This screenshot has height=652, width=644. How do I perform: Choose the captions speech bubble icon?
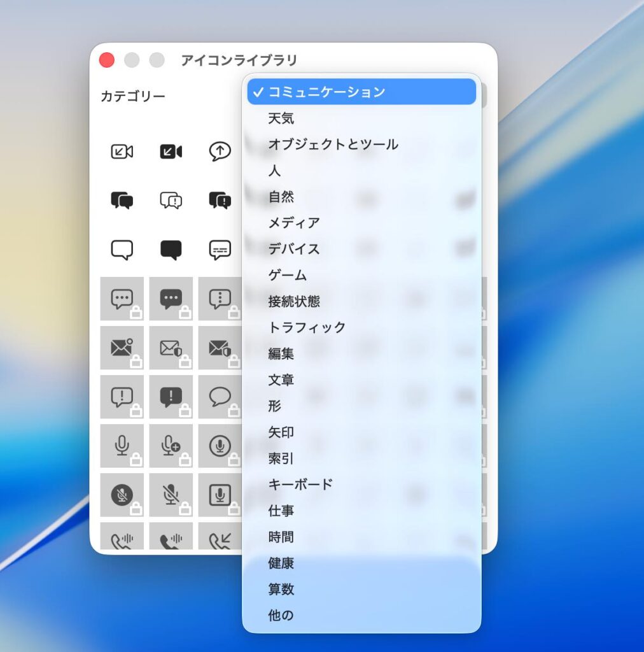pos(220,250)
